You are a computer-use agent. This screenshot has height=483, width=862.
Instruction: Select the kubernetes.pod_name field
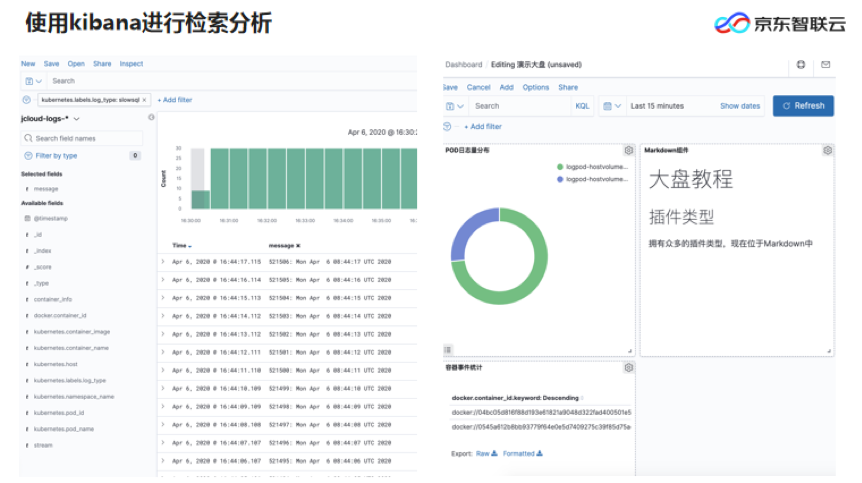click(x=64, y=429)
